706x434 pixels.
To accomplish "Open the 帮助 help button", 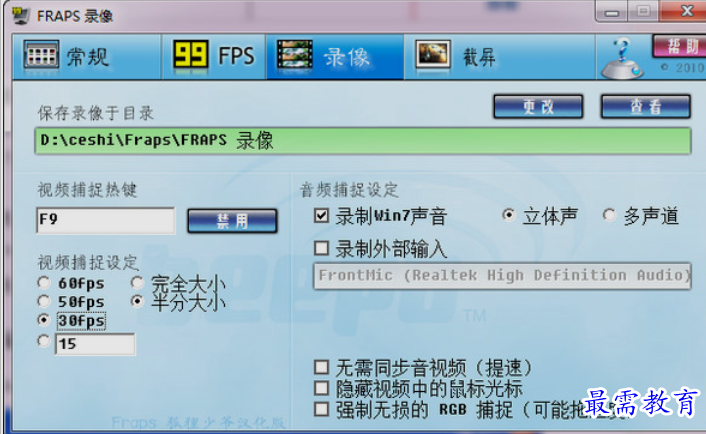I will tap(680, 46).
